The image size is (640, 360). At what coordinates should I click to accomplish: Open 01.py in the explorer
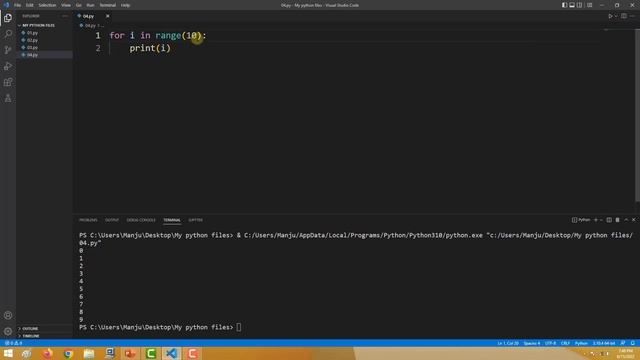click(32, 33)
